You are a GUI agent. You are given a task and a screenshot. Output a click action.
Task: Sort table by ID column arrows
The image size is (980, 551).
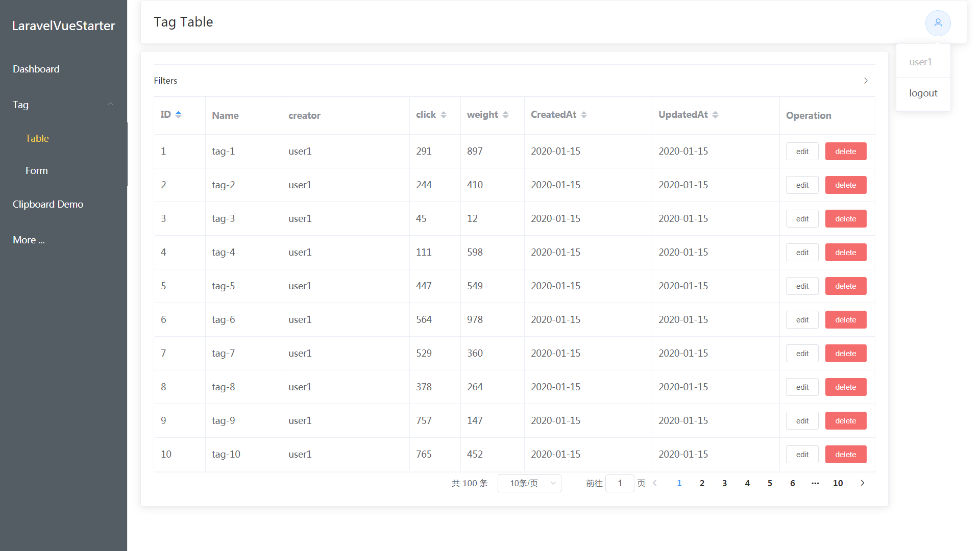(x=178, y=115)
